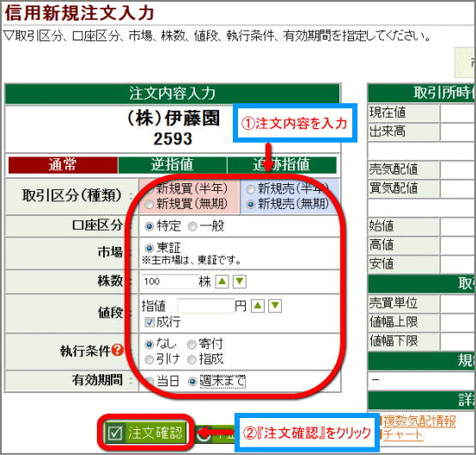Viewport: 476px width, 455px height.
Task: Click the 値幅下限 label
Action: 394,341
